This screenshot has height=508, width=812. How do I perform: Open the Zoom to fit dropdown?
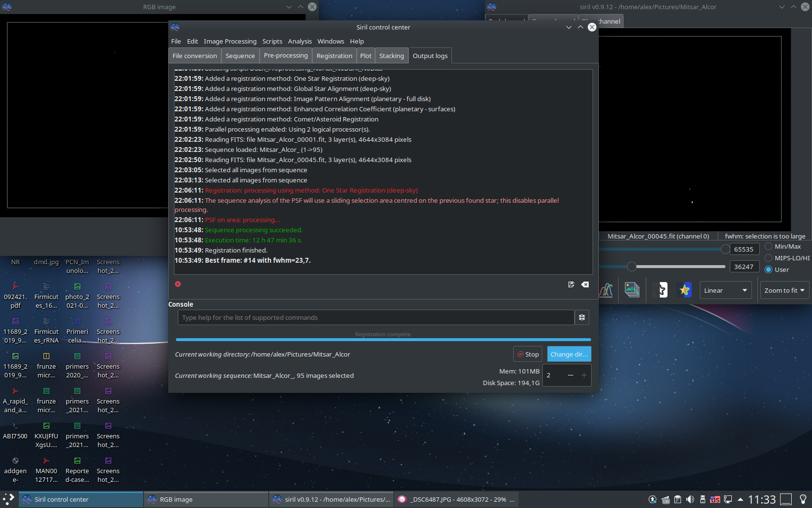point(784,290)
